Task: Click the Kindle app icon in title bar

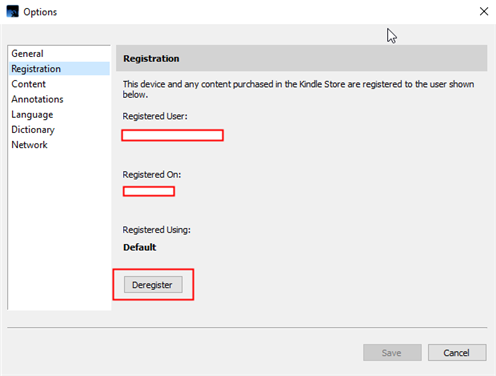Action: coord(13,12)
